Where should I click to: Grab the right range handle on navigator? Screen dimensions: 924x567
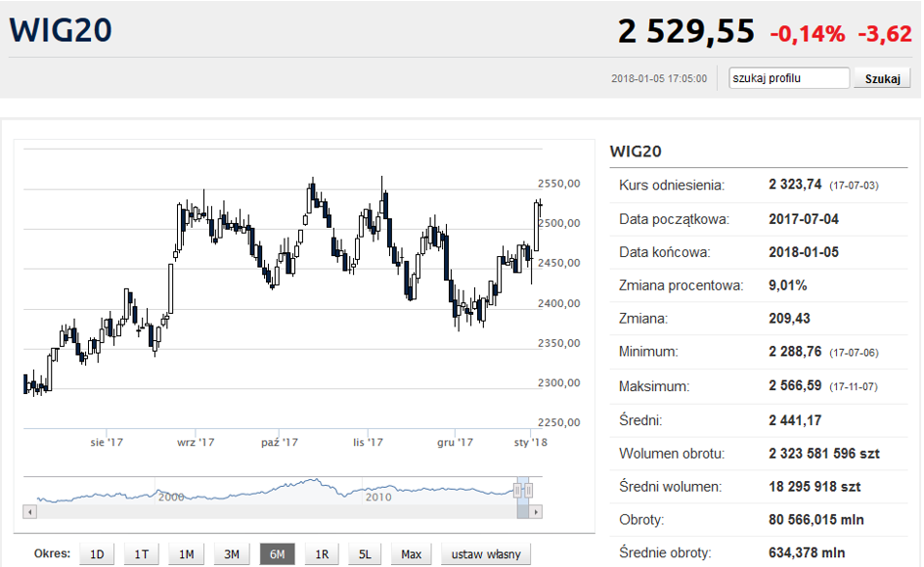(529, 489)
